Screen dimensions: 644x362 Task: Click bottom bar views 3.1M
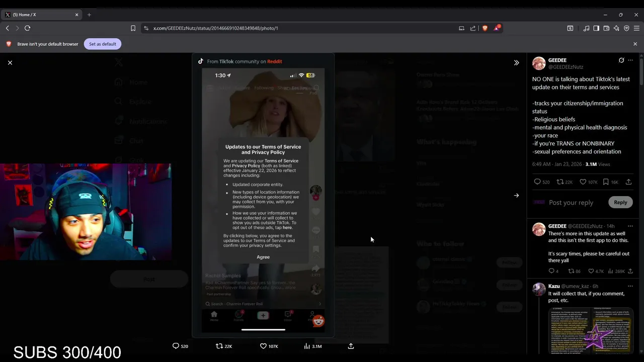click(x=313, y=346)
